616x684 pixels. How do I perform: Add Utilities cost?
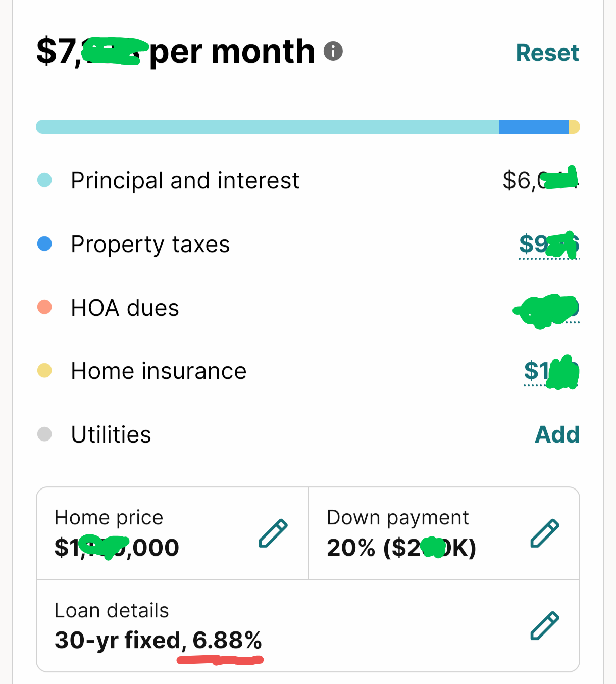[x=557, y=434]
